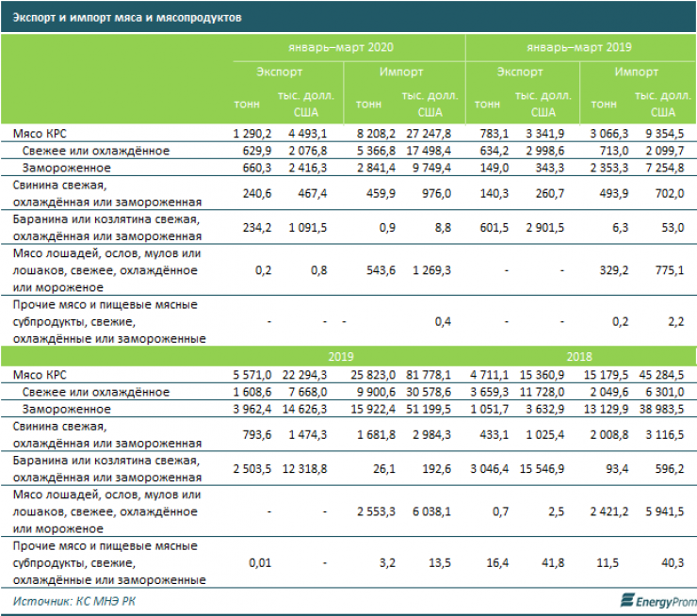Select the 'январь–март 2020' column header
This screenshot has width=697, height=616.
pos(341,47)
